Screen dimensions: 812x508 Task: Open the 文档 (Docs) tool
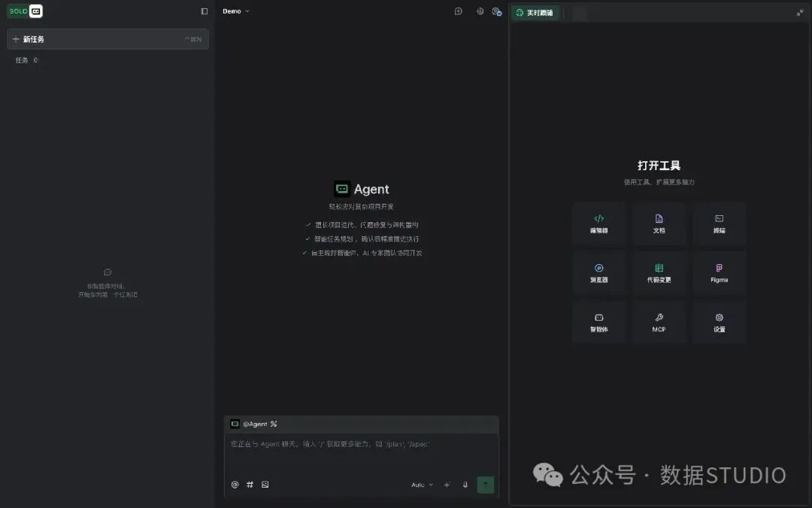[659, 224]
